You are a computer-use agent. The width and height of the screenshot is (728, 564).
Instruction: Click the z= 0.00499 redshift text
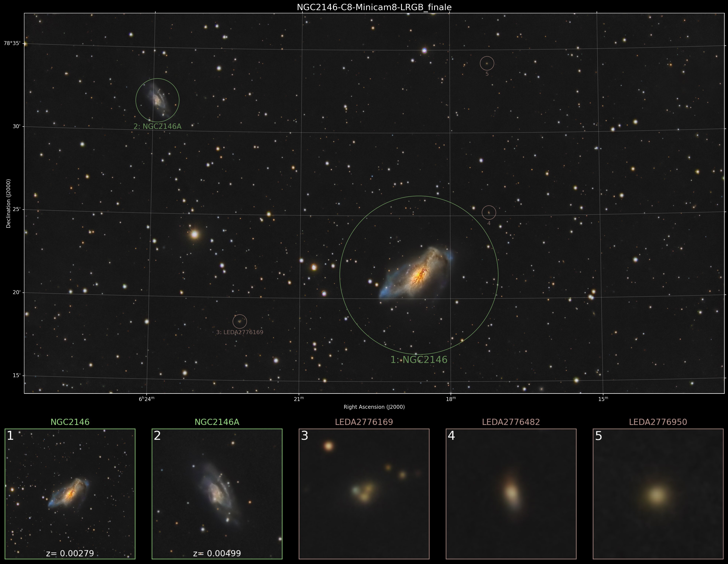(x=217, y=553)
